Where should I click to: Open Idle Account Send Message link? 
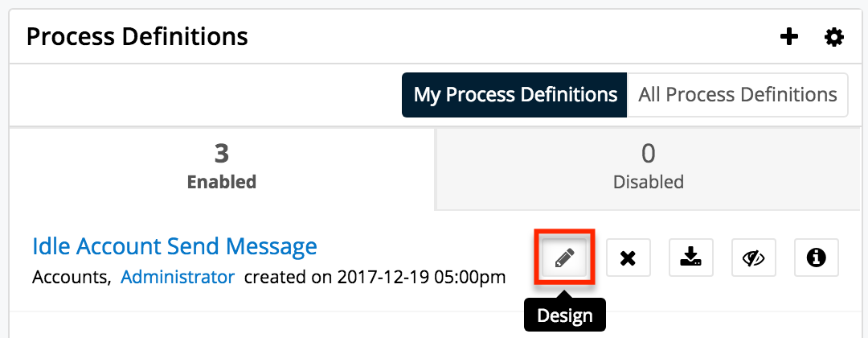(174, 245)
